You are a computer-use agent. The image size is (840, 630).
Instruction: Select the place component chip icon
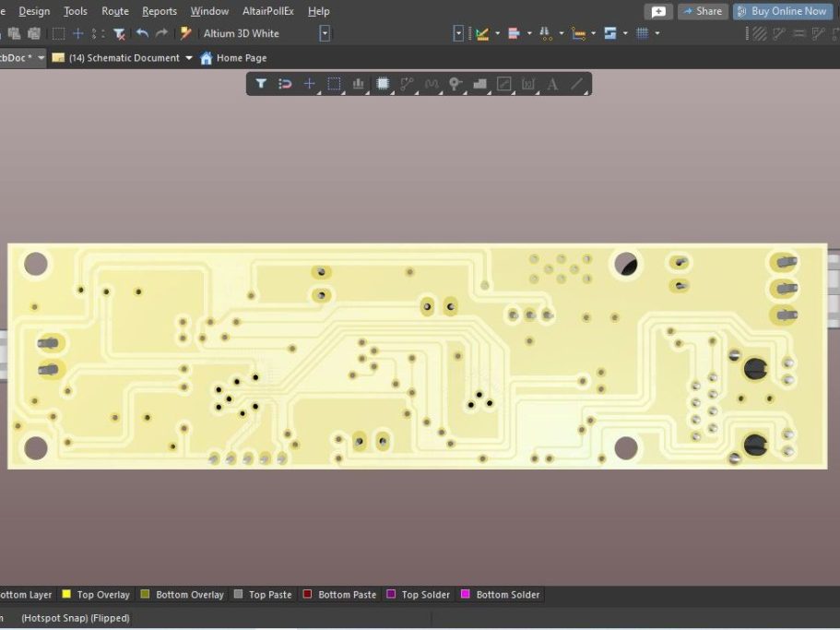[383, 84]
